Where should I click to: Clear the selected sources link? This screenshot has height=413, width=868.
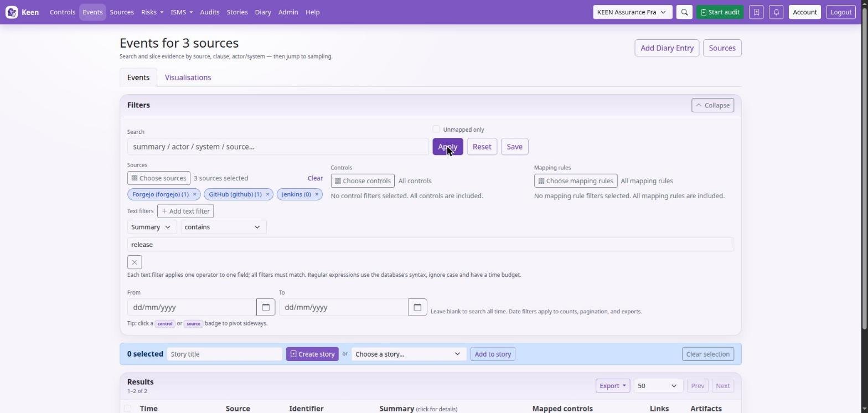[x=315, y=178]
